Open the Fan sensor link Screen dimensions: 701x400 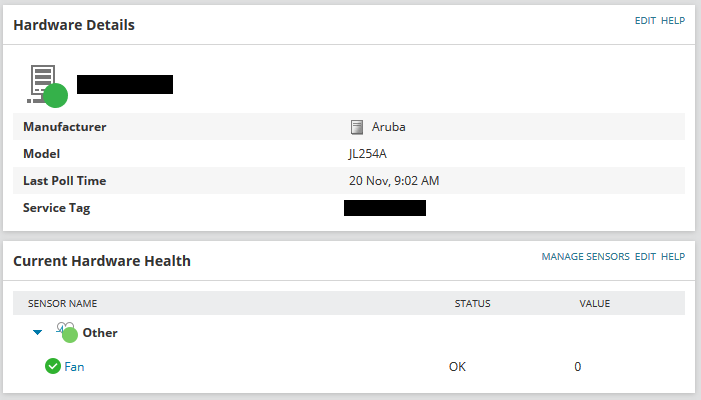[x=75, y=367]
